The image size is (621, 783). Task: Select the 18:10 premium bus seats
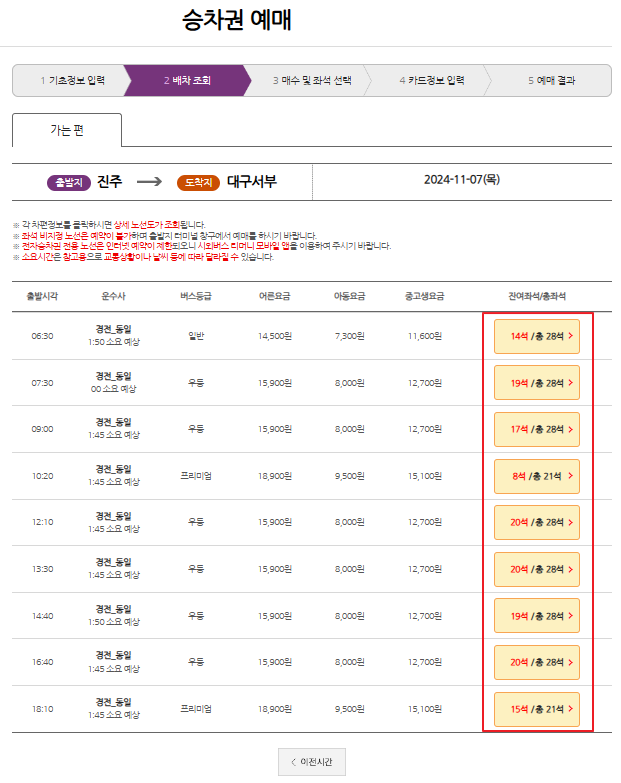point(537,709)
